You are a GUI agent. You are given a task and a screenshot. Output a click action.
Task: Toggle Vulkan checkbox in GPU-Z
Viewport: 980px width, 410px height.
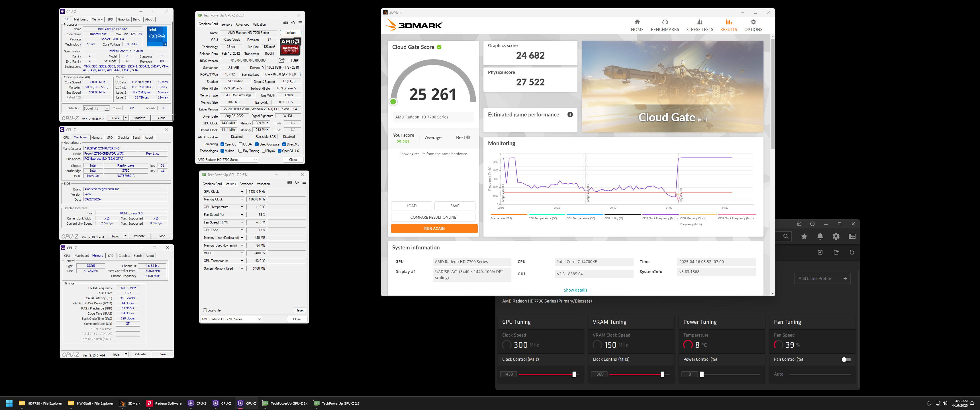(222, 151)
